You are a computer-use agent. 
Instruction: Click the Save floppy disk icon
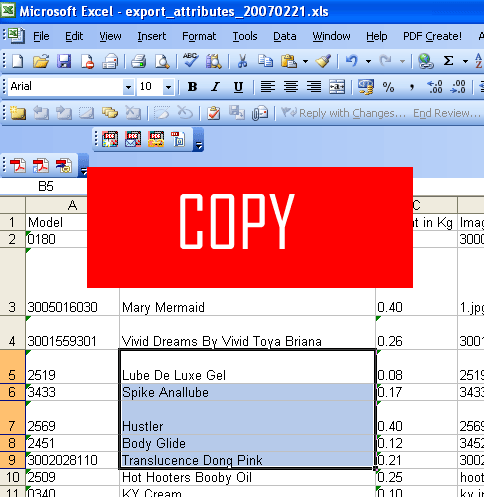[x=64, y=62]
